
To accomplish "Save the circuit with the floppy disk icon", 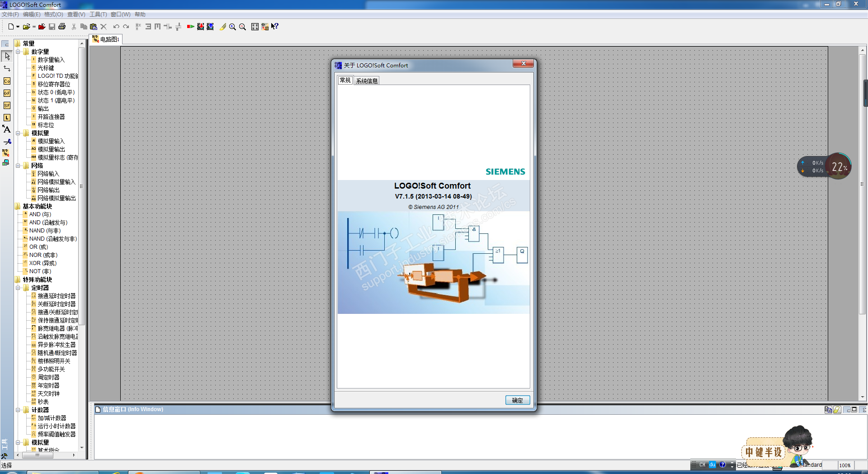I will pos(52,27).
